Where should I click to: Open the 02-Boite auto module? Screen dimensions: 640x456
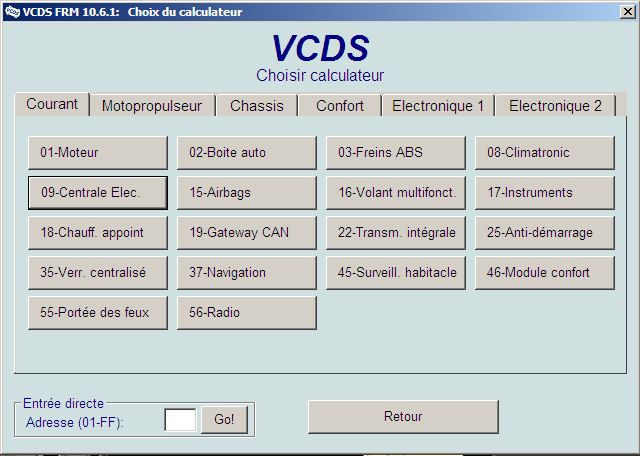pos(247,153)
